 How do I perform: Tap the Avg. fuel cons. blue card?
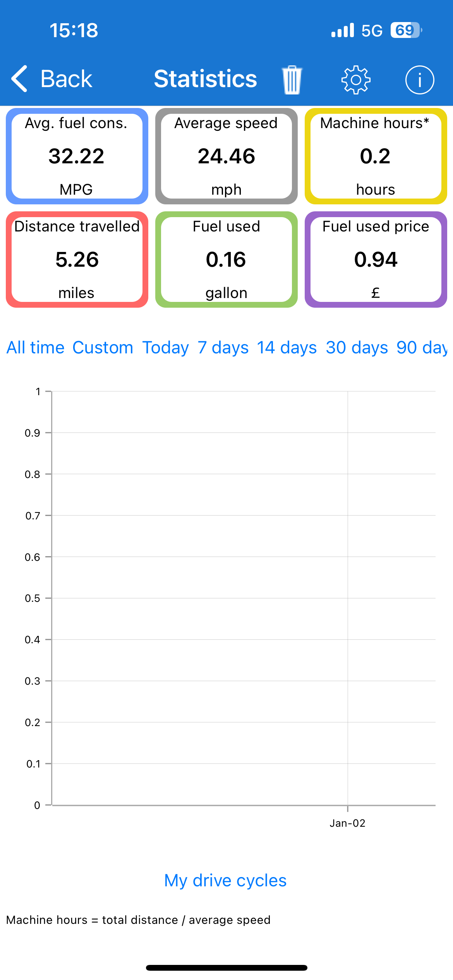(x=77, y=156)
